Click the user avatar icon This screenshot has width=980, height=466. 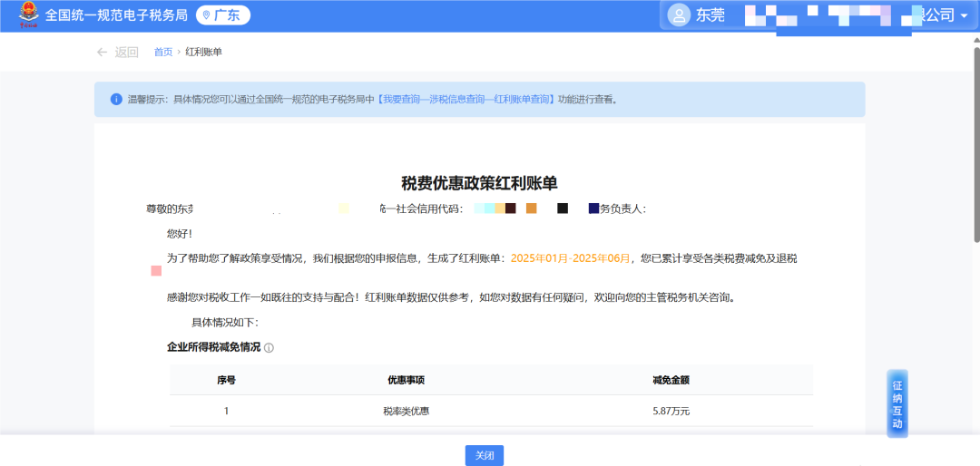pyautogui.click(x=679, y=15)
